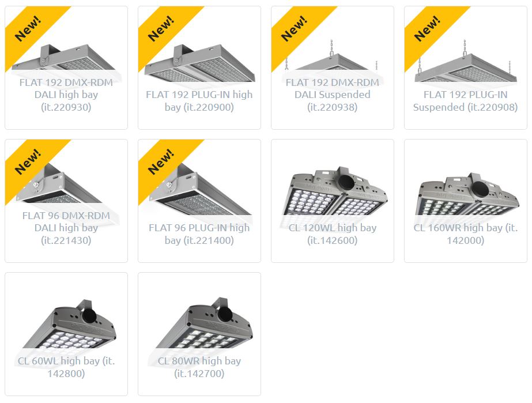Open CL 160WR high bay product link
The width and height of the screenshot is (532, 403).
(x=465, y=234)
